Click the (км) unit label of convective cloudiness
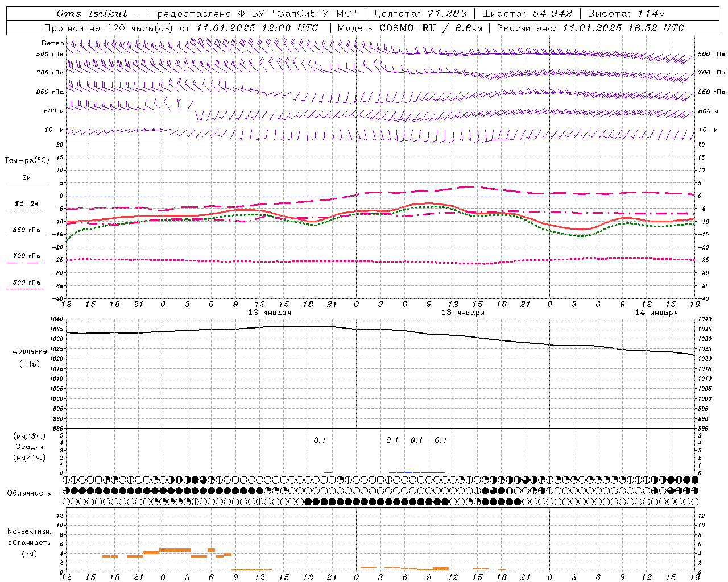This screenshot has height=582, width=728. [30, 554]
